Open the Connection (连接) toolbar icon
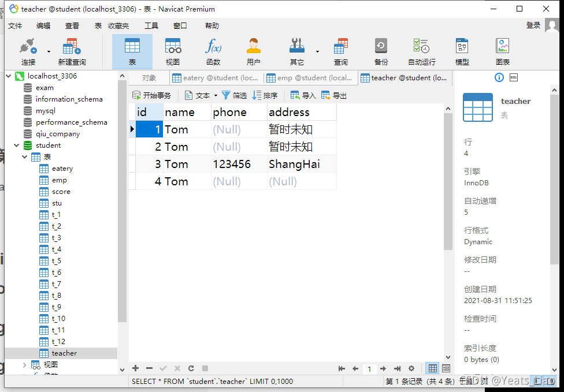 point(28,52)
